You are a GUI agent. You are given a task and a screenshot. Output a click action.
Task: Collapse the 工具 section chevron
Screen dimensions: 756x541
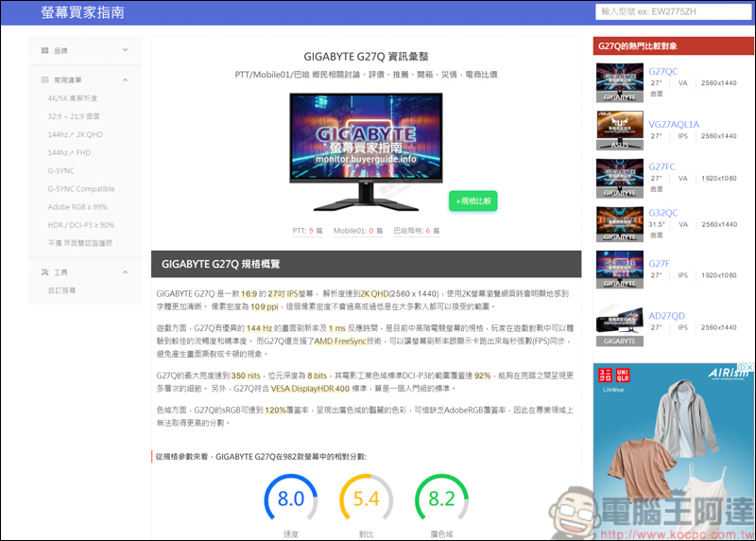[x=125, y=272]
